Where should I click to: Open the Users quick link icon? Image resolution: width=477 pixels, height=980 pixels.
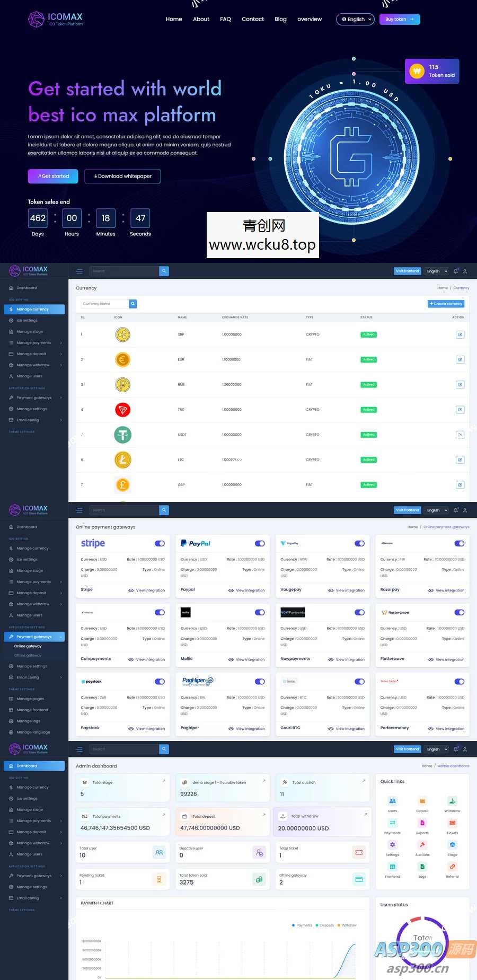click(x=392, y=801)
